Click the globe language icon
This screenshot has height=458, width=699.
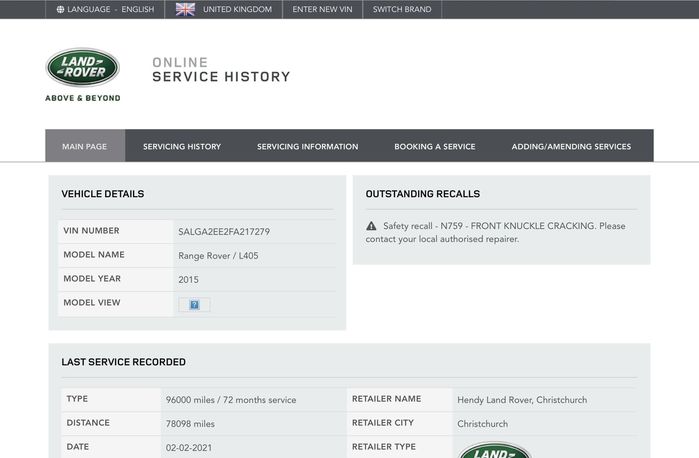point(60,9)
